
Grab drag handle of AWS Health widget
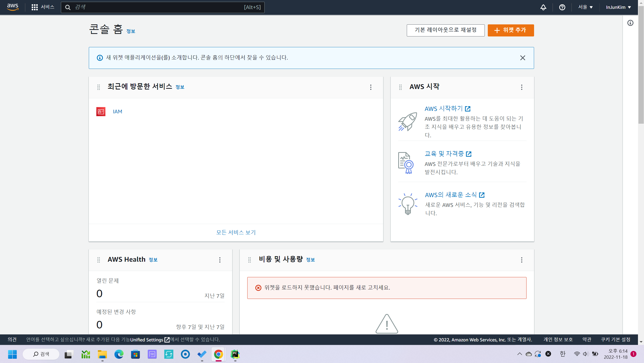(99, 260)
